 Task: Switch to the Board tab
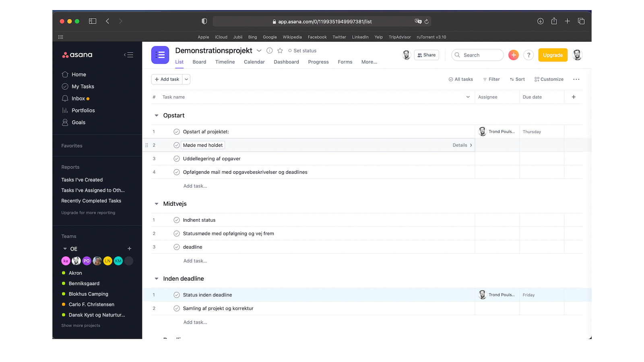click(x=199, y=62)
